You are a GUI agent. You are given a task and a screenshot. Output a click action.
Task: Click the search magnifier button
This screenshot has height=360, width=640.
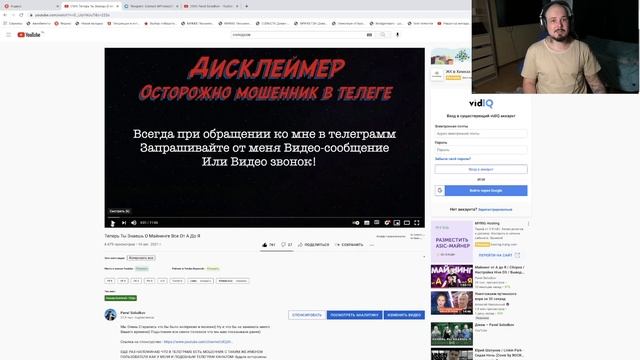pyautogui.click(x=383, y=35)
